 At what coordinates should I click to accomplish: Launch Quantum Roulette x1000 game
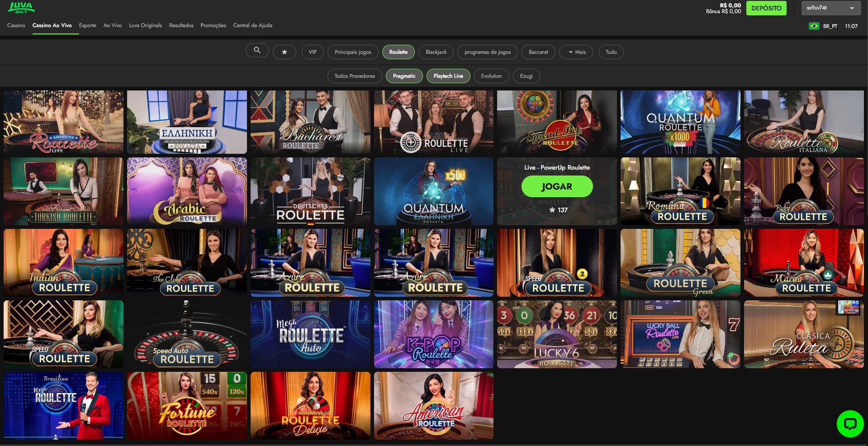click(680, 122)
